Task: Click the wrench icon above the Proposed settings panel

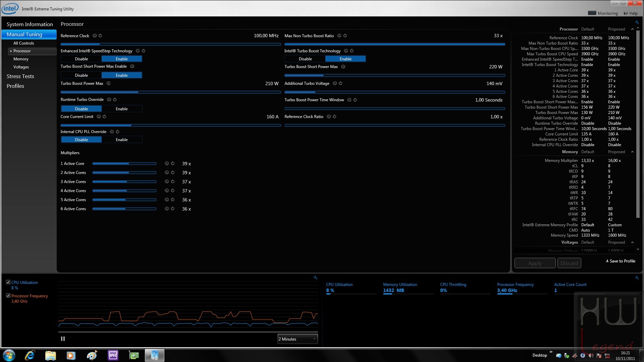Action: point(637,22)
